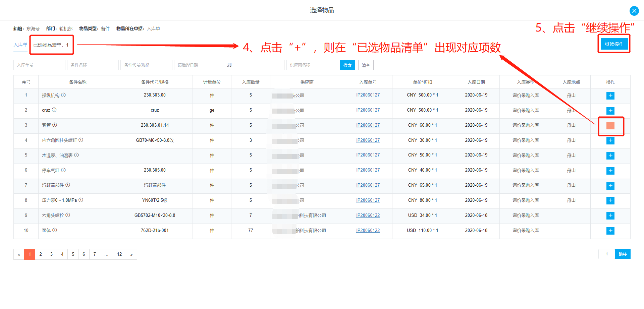Close the 选择物品 dialog
644x309 pixels.
coord(634,11)
